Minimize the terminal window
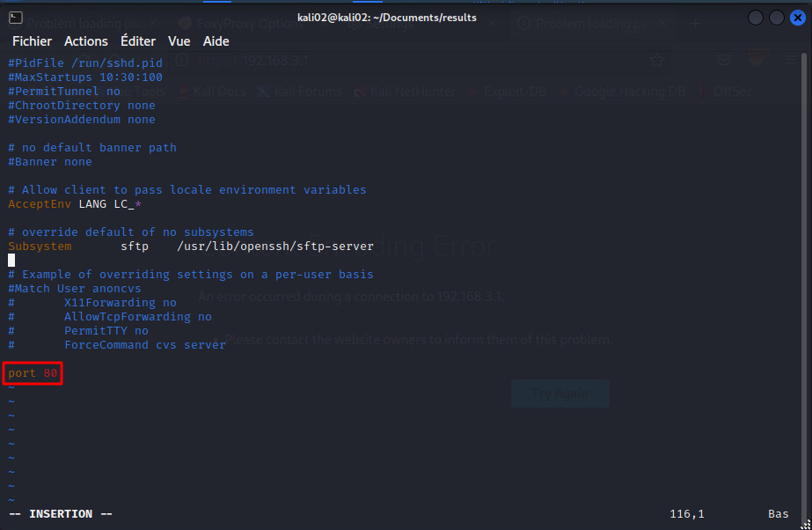 [x=756, y=18]
